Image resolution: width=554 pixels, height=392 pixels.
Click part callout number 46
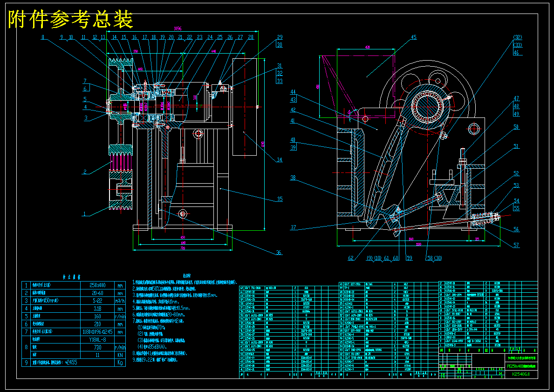point(516,53)
